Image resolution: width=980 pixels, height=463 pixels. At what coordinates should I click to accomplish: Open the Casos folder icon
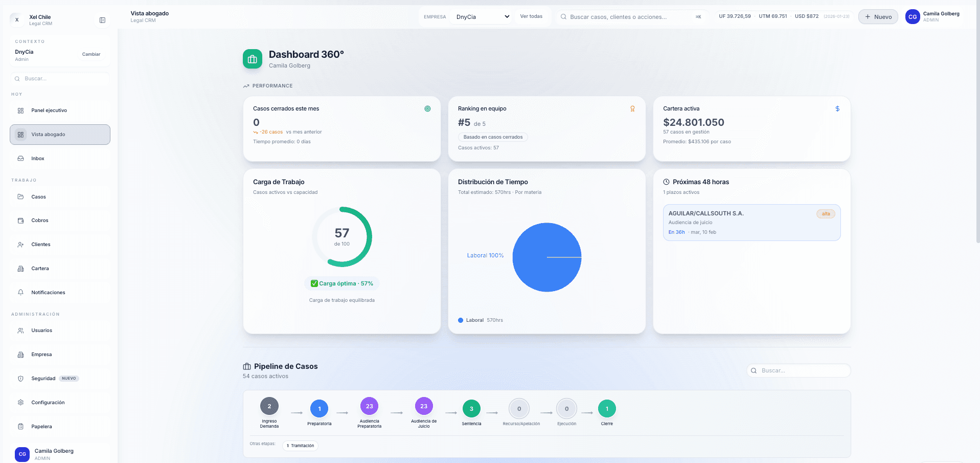pos(20,196)
